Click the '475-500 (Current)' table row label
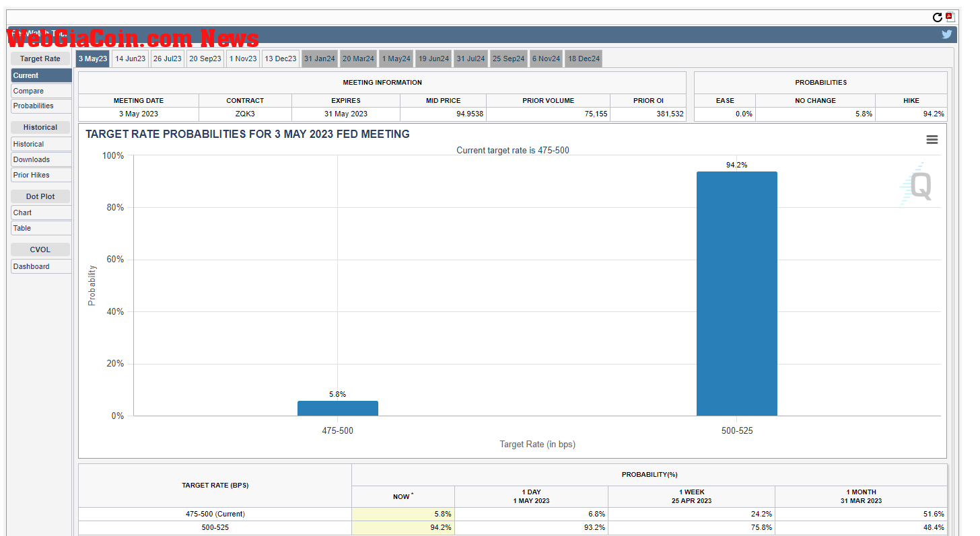This screenshot has width=980, height=536. point(215,514)
